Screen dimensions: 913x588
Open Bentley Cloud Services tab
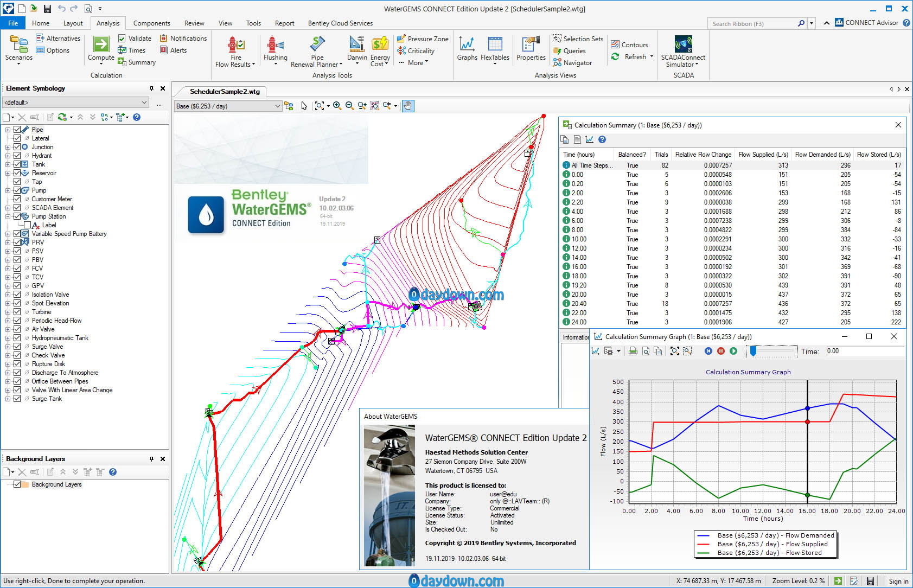(340, 23)
